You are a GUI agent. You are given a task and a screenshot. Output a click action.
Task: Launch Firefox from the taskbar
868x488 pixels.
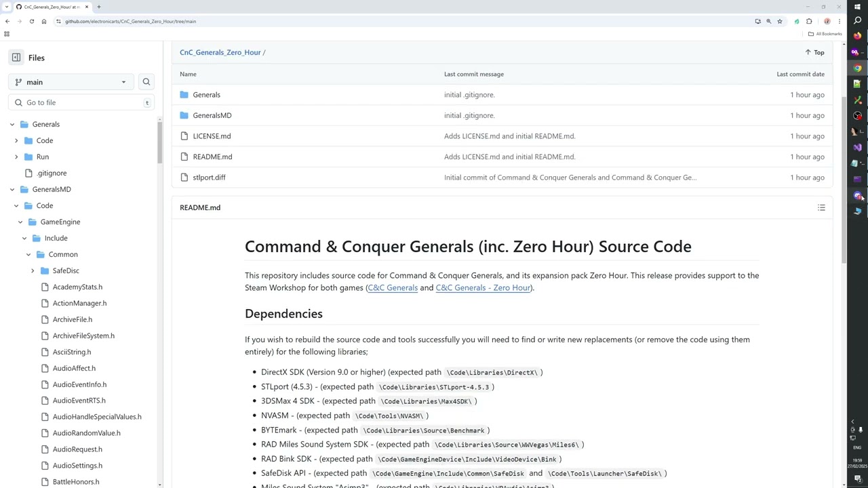click(x=858, y=36)
